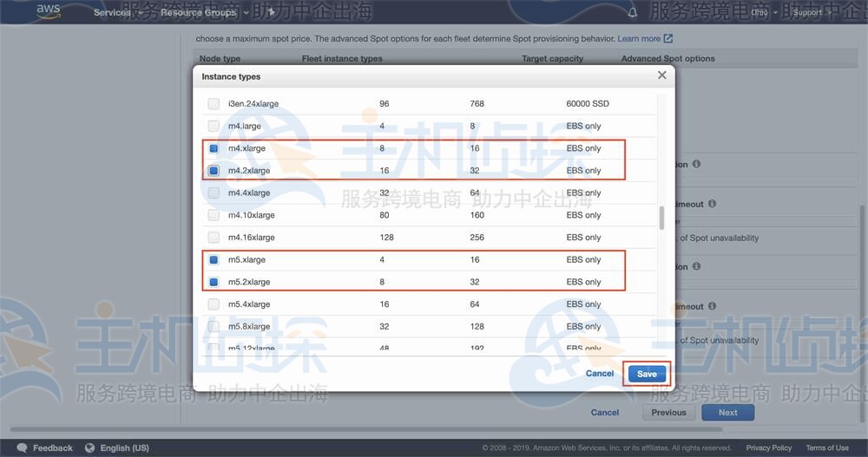The image size is (868, 457).
Task: Click the dialog vertical scrollbar thumb
Action: point(661,218)
